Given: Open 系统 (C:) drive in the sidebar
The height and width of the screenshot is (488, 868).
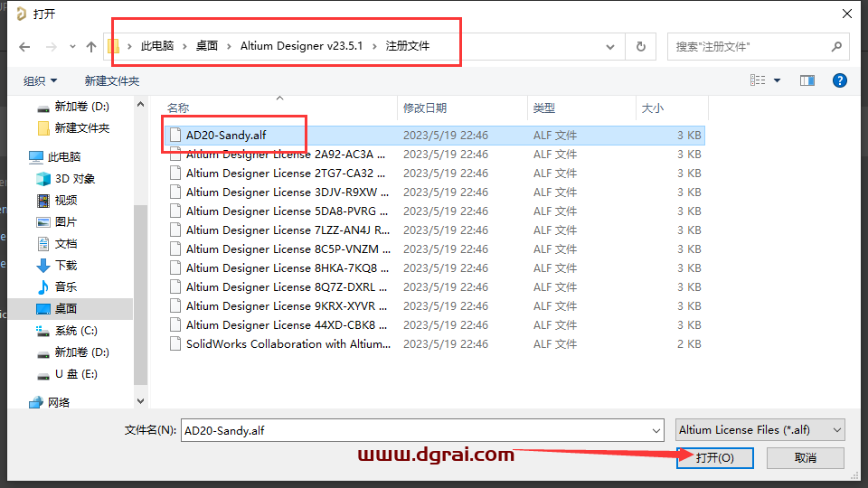Looking at the screenshot, I should click(x=67, y=331).
